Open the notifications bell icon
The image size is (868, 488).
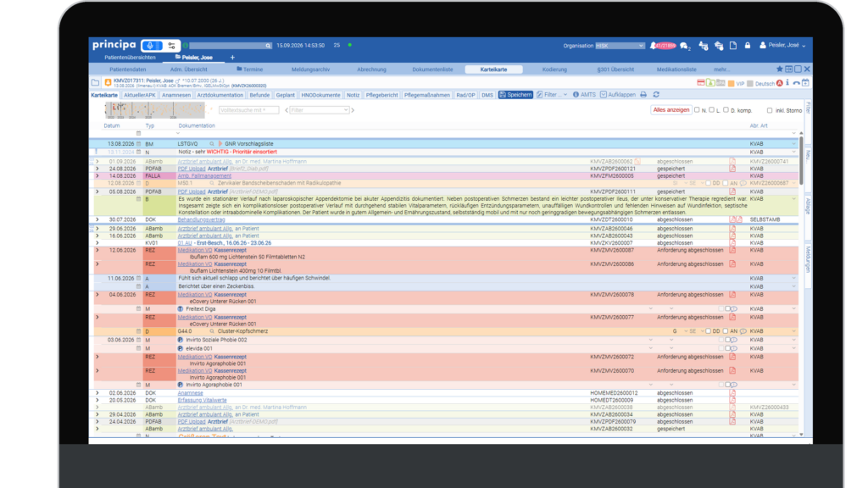coord(654,46)
